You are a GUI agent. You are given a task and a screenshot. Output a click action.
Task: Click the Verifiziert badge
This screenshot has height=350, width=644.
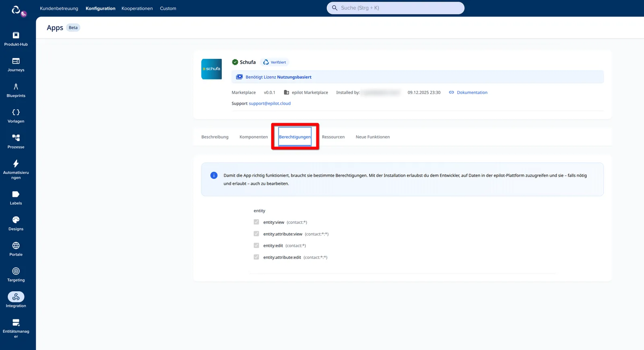[275, 62]
